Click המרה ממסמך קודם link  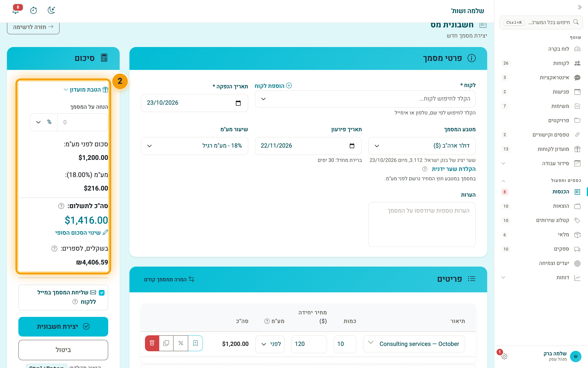169,279
